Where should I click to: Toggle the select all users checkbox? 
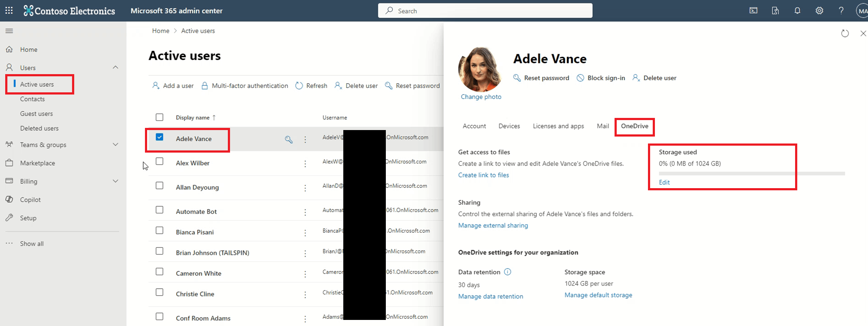click(x=160, y=117)
